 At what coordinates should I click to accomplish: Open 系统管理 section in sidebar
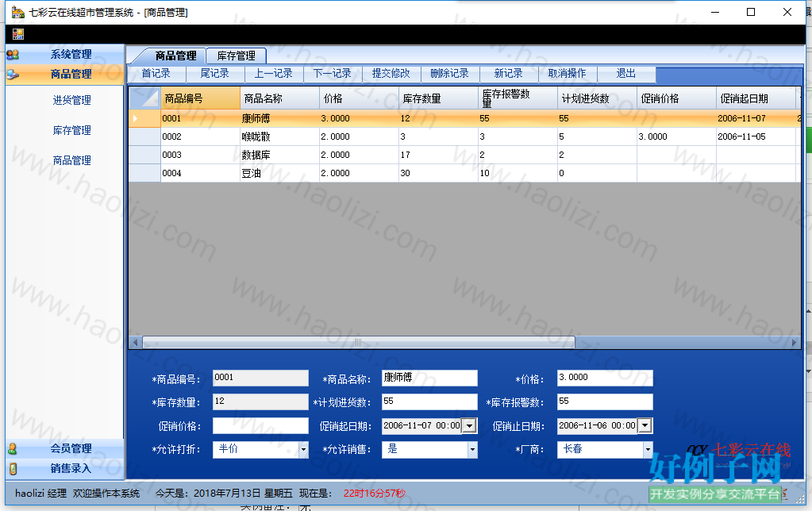[x=65, y=55]
